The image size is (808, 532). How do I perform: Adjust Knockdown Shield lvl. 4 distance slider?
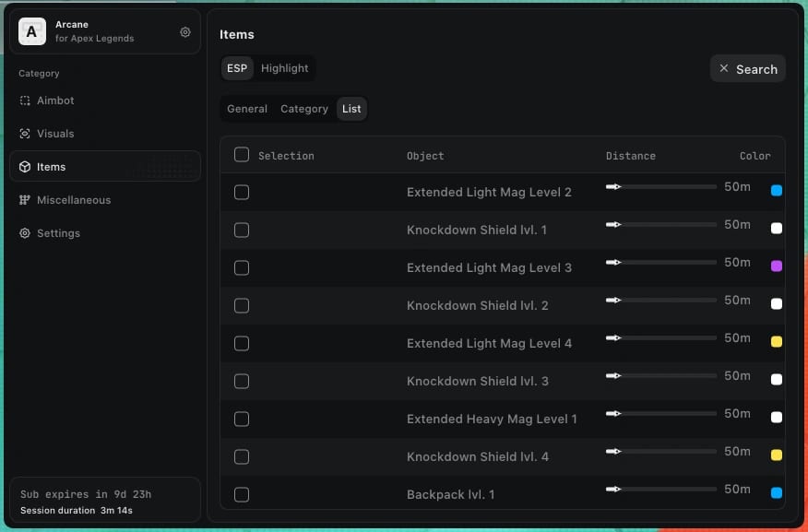(661, 452)
